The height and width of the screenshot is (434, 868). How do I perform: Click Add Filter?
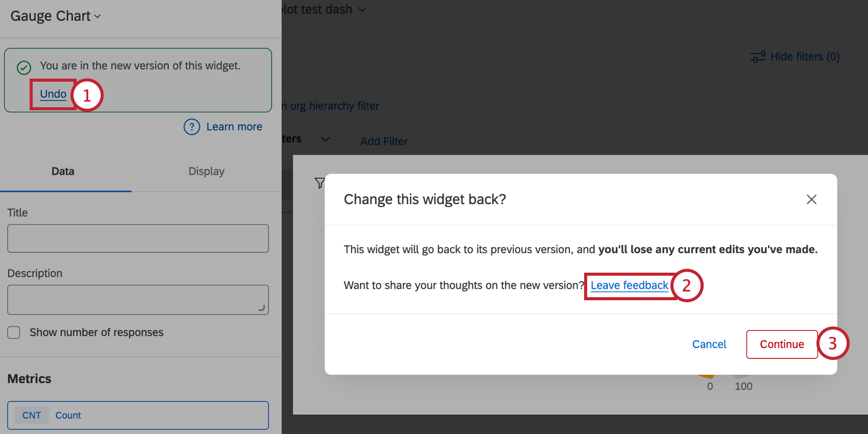(383, 141)
